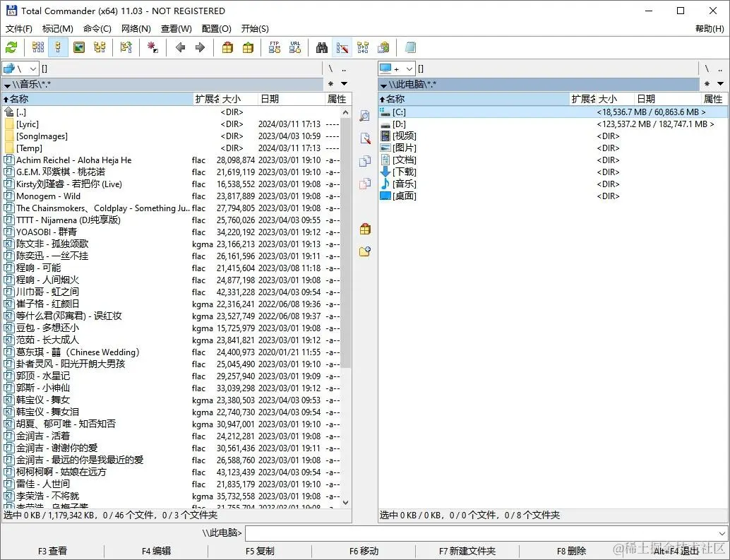Viewport: 730px width, 560px height.
Task: Open synchronize directories icon
Action: point(363,47)
